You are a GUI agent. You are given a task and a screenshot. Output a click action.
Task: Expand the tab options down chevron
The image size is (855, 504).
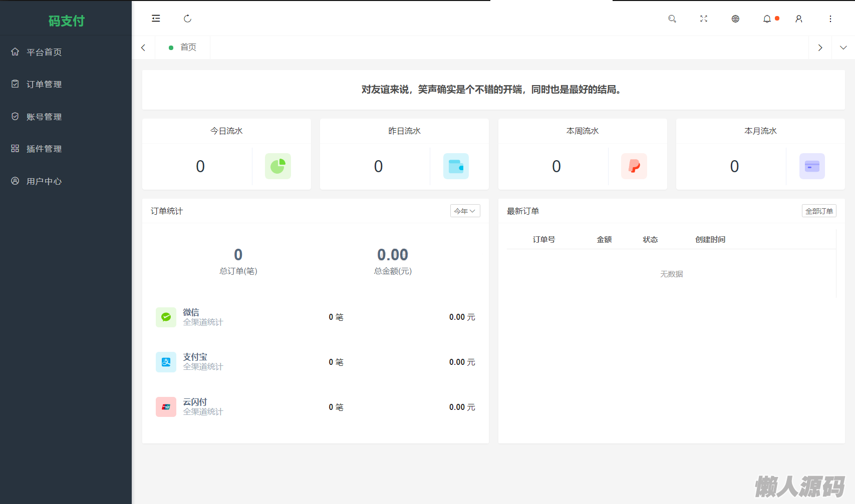click(x=843, y=48)
